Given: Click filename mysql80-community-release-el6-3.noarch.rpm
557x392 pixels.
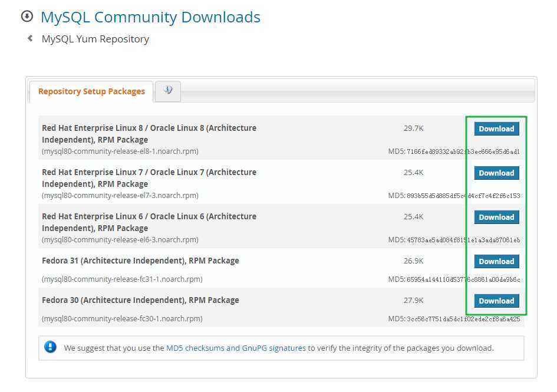Looking at the screenshot, I should (120, 239).
